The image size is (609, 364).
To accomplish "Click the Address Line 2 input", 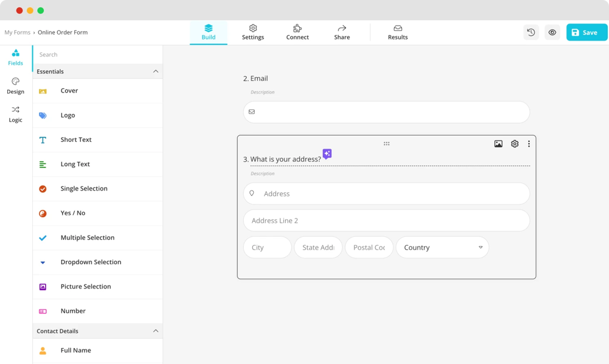I will [x=386, y=220].
